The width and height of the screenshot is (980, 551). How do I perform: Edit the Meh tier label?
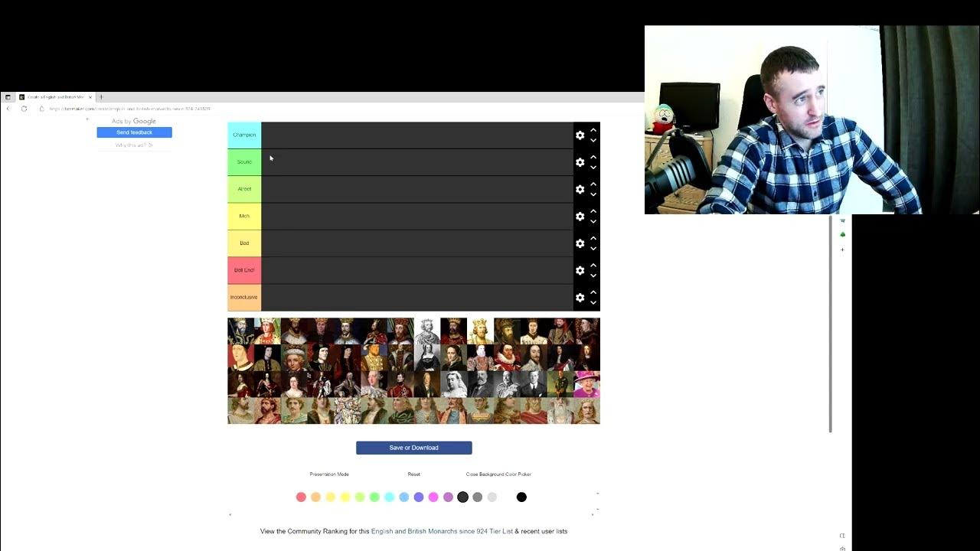pos(244,216)
